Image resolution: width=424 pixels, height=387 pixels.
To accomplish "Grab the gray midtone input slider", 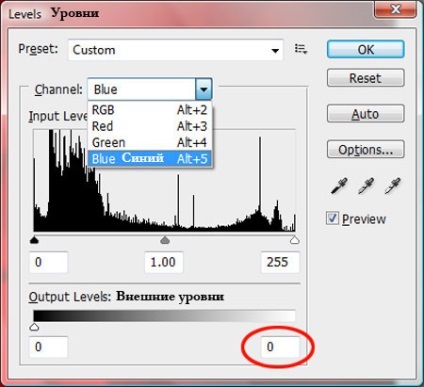I will [165, 240].
